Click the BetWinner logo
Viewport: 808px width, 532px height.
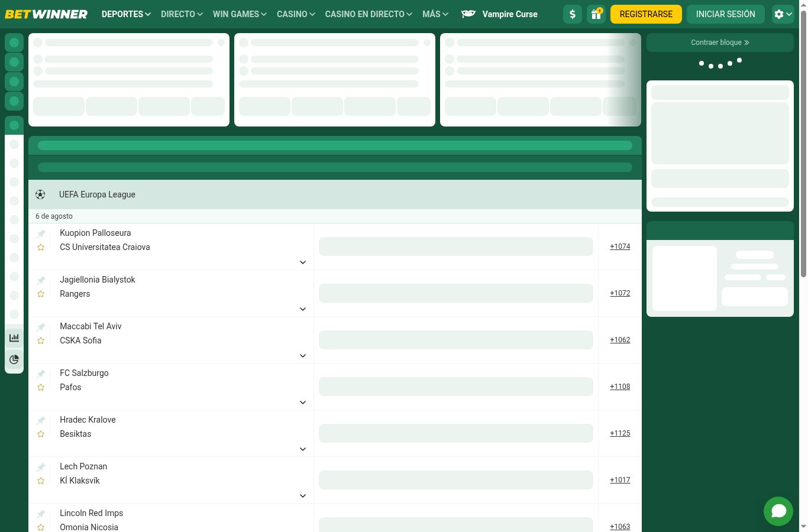[x=46, y=14]
